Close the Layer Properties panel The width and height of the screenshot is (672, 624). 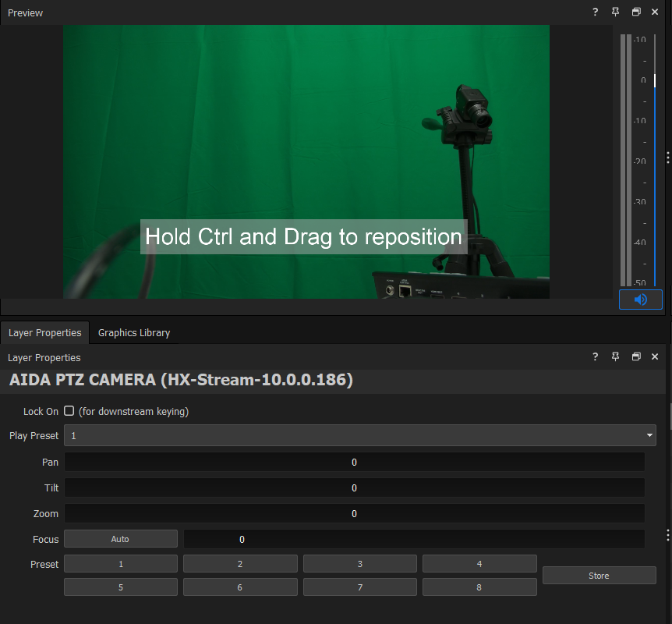[x=655, y=357]
